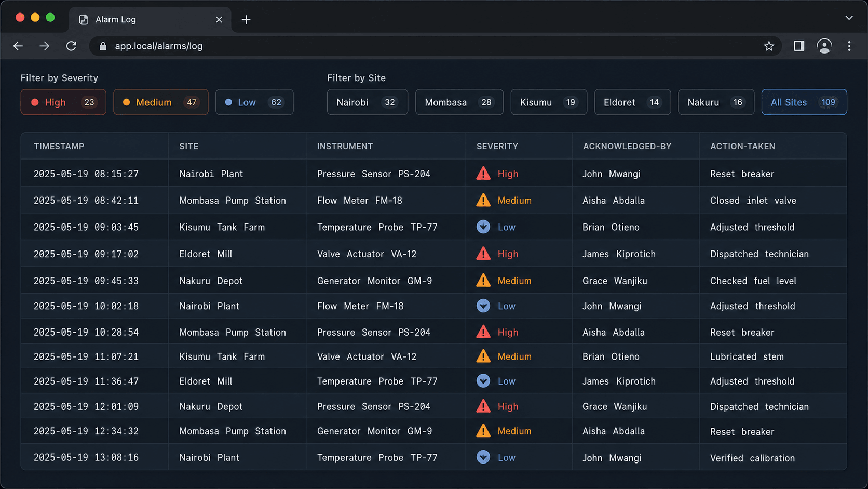Image resolution: width=868 pixels, height=489 pixels.
Task: Click the Low arrow icon at 13:08:16 row
Action: pyautogui.click(x=483, y=457)
